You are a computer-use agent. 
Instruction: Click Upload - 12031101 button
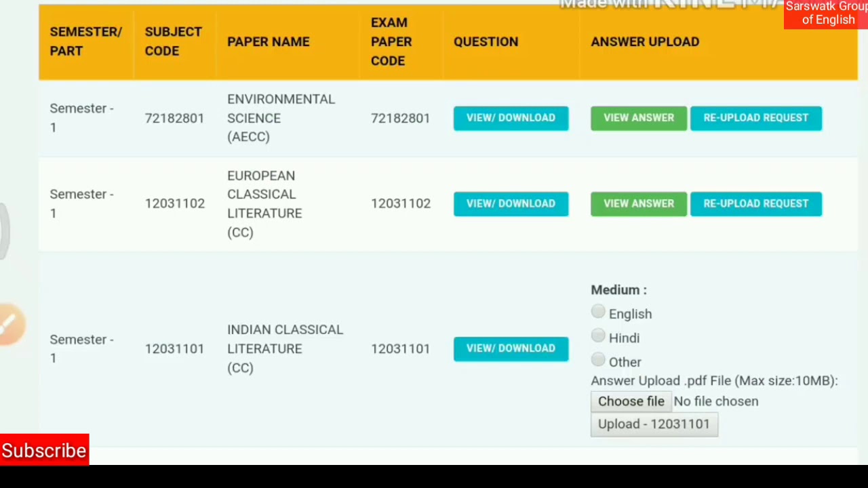[654, 424]
